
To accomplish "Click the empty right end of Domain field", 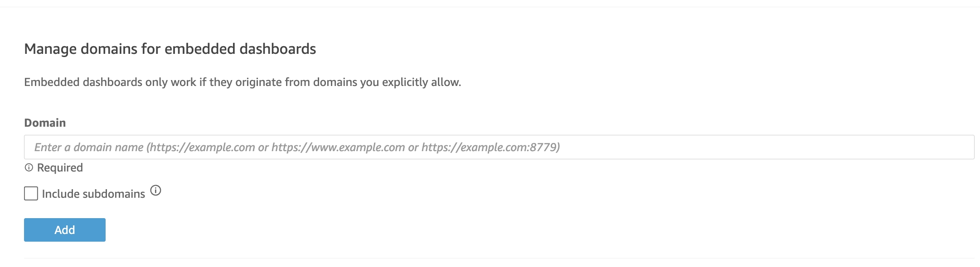I will tap(861, 147).
